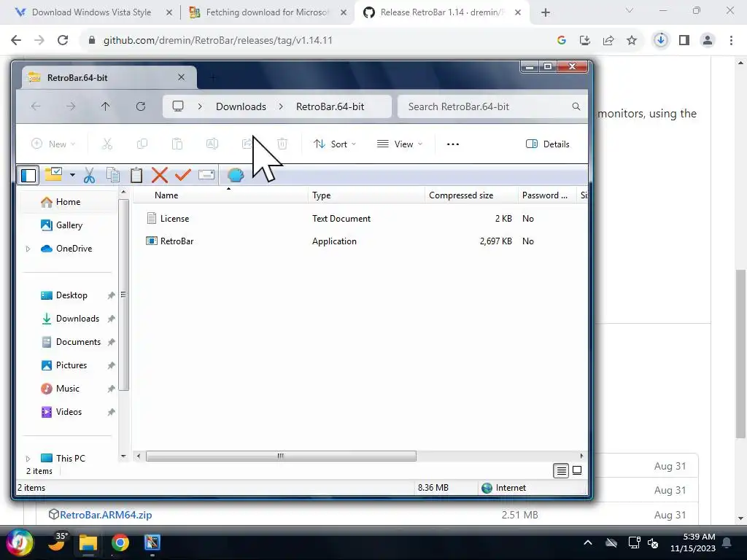Bookmark this page with star icon
747x560 pixels.
[632, 41]
